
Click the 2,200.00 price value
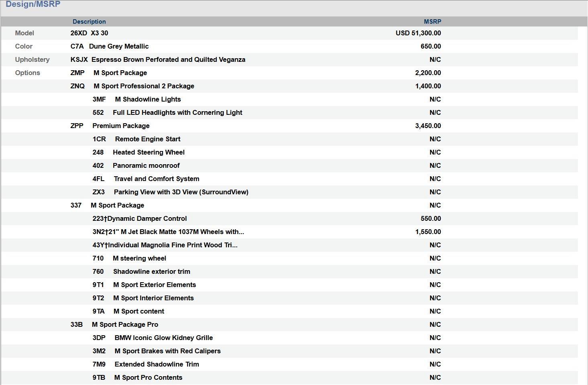coord(428,73)
